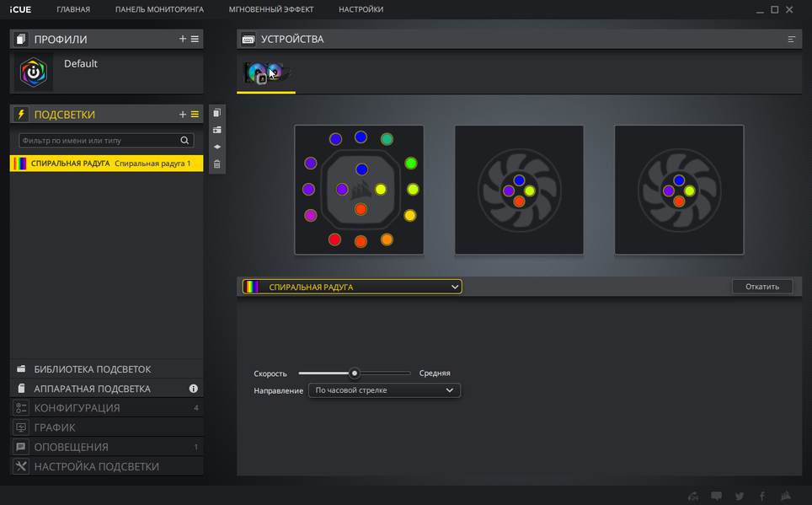Save the effect to the library via the folder icon
This screenshot has height=505, width=812.
click(217, 130)
